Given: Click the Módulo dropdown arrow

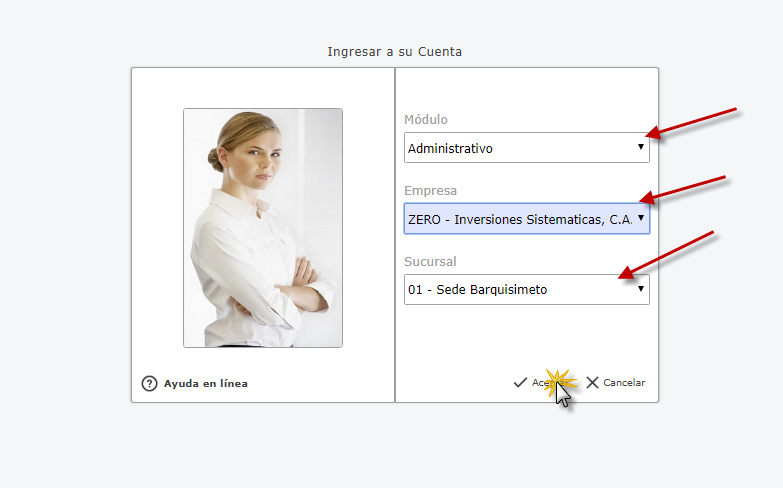Looking at the screenshot, I should pos(641,147).
